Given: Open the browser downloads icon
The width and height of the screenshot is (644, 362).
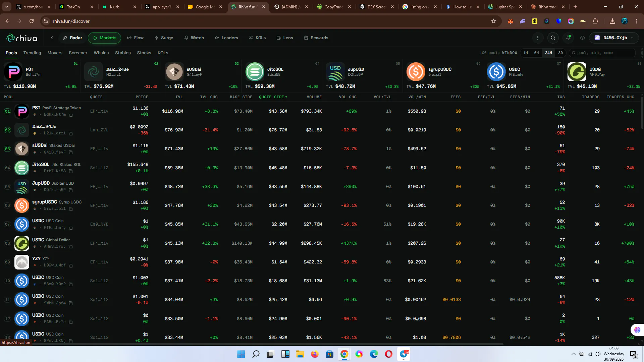Looking at the screenshot, I should [x=612, y=21].
